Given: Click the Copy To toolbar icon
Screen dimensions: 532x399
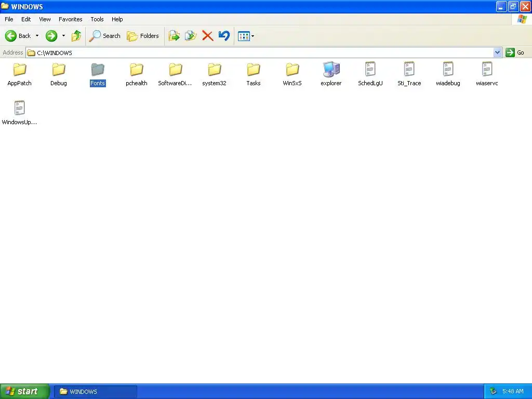Looking at the screenshot, I should [x=191, y=36].
